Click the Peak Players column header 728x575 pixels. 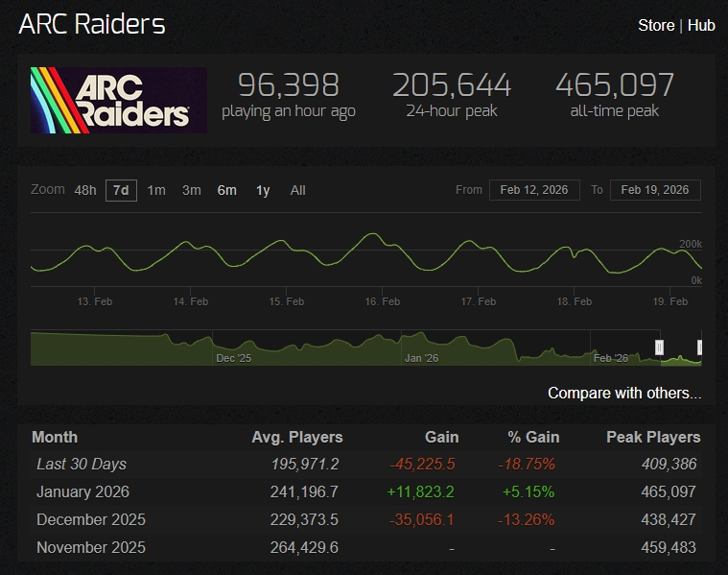[x=653, y=438]
